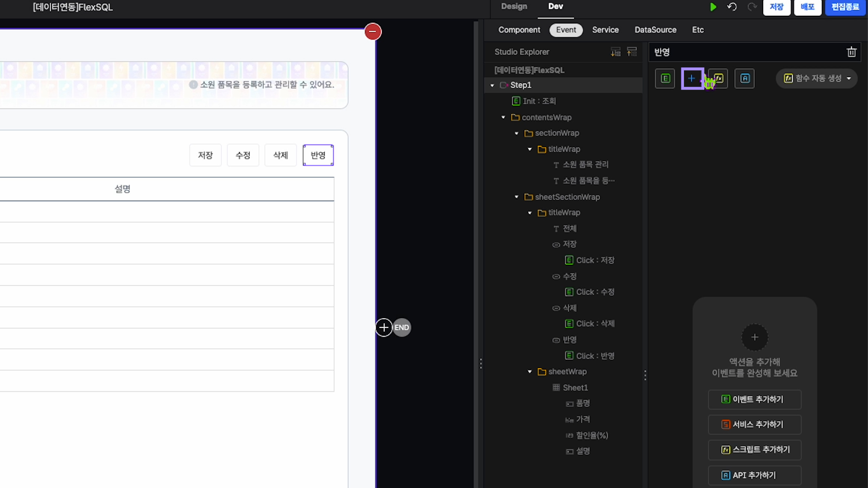868x488 pixels.
Task: Switch to the Design tab
Action: pos(514,6)
